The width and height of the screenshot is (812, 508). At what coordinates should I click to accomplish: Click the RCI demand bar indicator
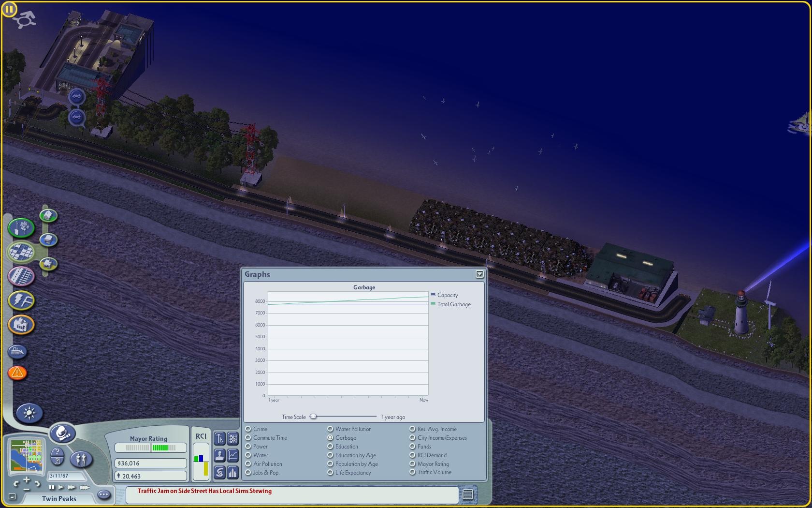coord(201,462)
